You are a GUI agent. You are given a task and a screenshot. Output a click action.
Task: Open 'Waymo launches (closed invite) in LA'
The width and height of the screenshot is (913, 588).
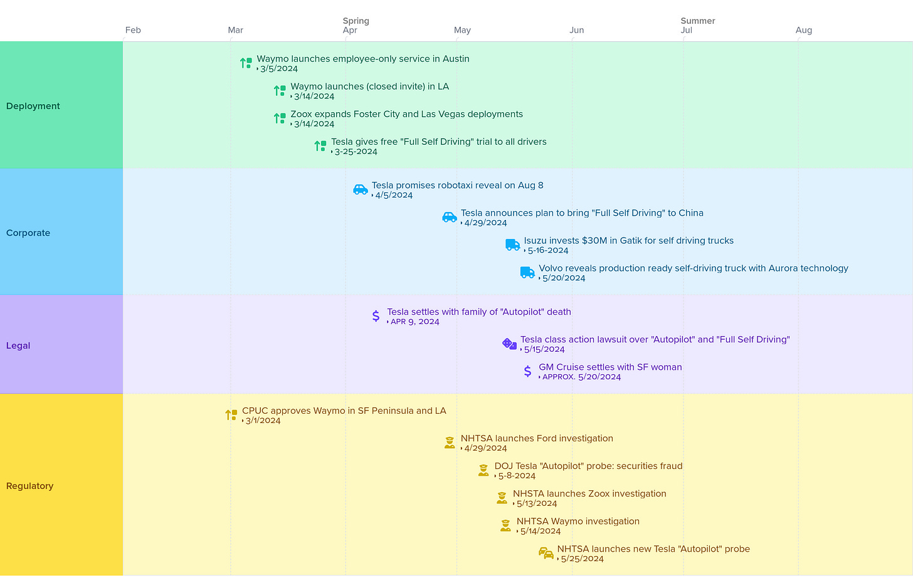370,87
